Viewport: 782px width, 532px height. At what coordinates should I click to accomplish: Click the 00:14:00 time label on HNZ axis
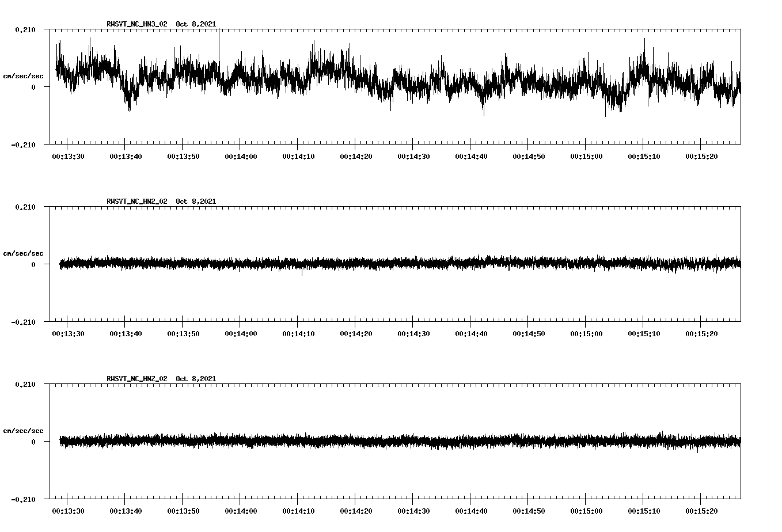pyautogui.click(x=241, y=511)
